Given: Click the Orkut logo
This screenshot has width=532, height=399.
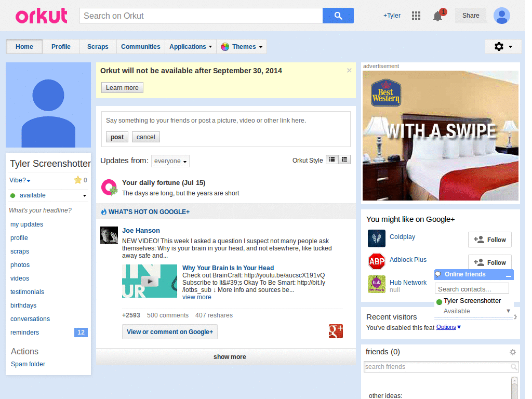Looking at the screenshot, I should (42, 16).
